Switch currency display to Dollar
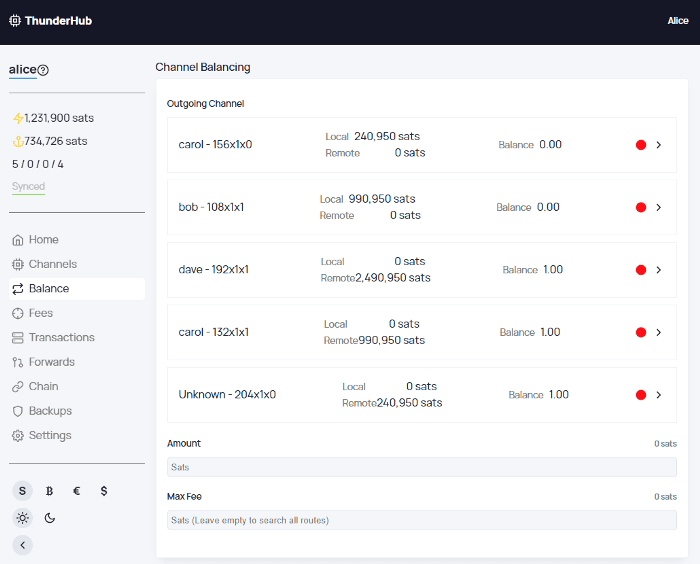 (x=104, y=491)
